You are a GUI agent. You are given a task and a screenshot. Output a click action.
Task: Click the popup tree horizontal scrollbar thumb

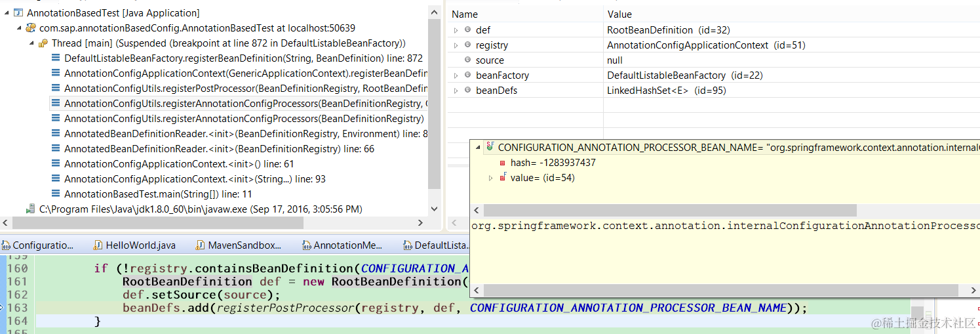tap(669, 210)
